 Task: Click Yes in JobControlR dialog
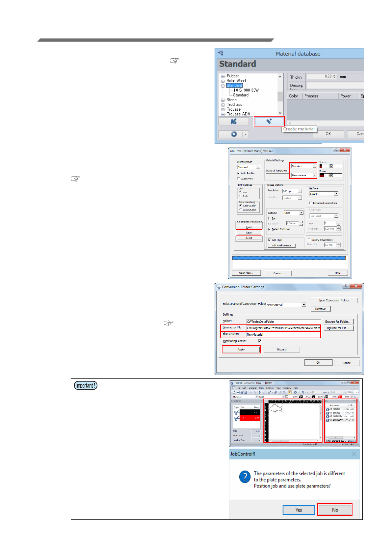tap(299, 510)
